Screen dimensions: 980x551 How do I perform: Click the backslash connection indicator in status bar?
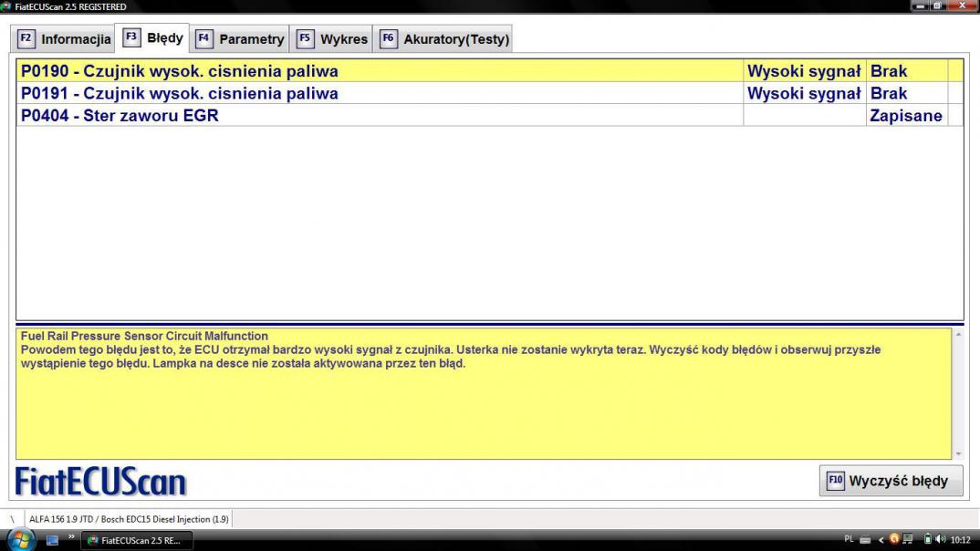pyautogui.click(x=12, y=519)
